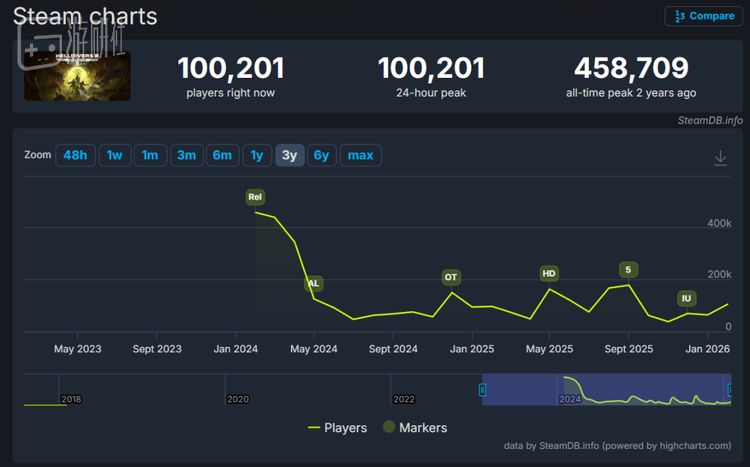Set zoom range to 6m
The height and width of the screenshot is (467, 750).
click(x=222, y=155)
